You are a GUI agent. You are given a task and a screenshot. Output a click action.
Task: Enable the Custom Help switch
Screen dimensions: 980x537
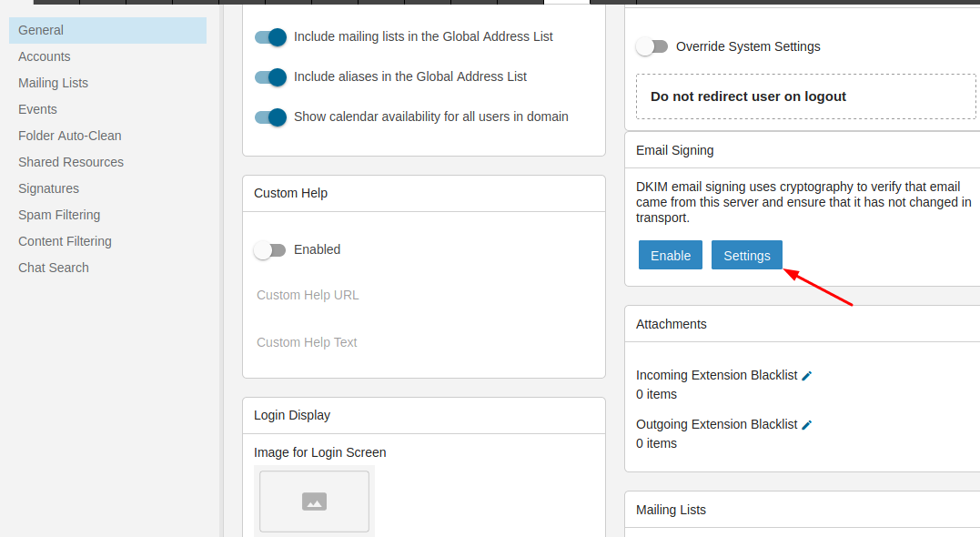[269, 250]
